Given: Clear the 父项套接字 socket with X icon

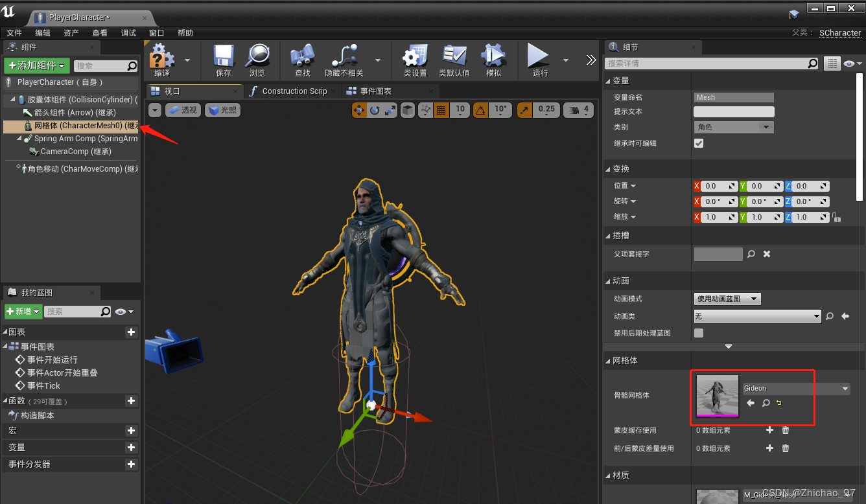Looking at the screenshot, I should 767,254.
